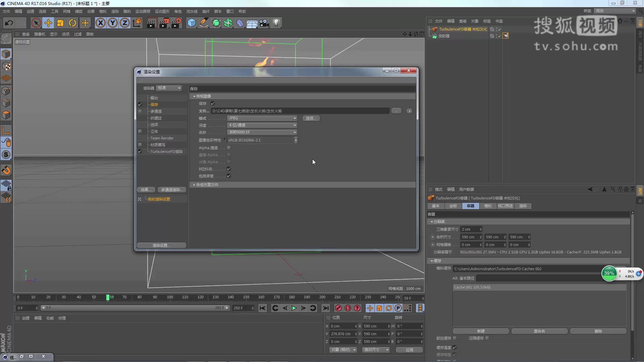Click the timeline preview range slider
The height and width of the screenshot is (362, 644).
point(135,308)
